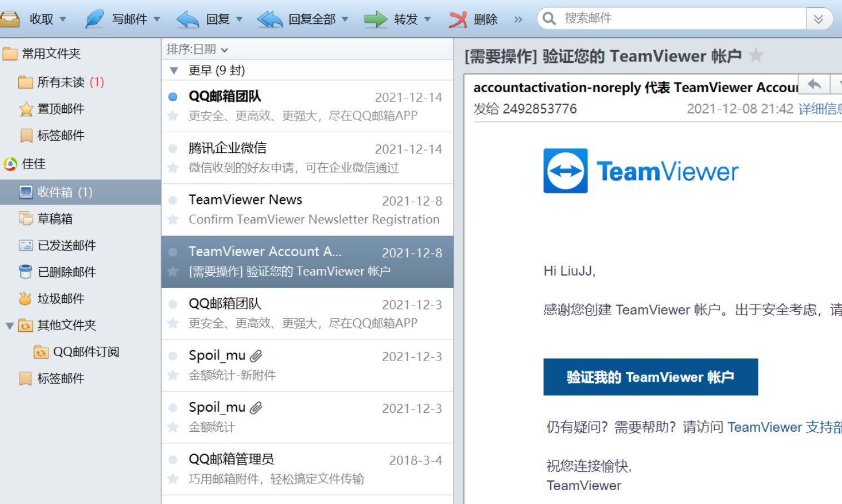Click the 已删除邮件 trash bin icon

tap(26, 272)
